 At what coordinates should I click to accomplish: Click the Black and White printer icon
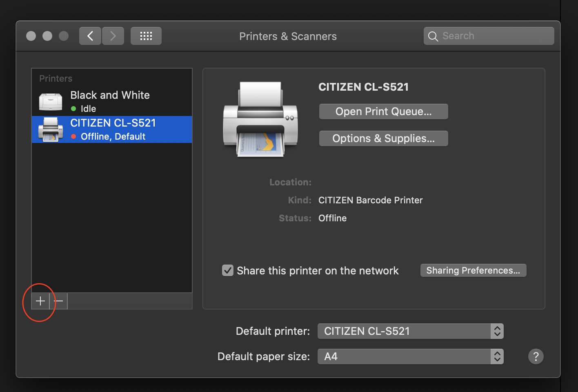coord(51,102)
